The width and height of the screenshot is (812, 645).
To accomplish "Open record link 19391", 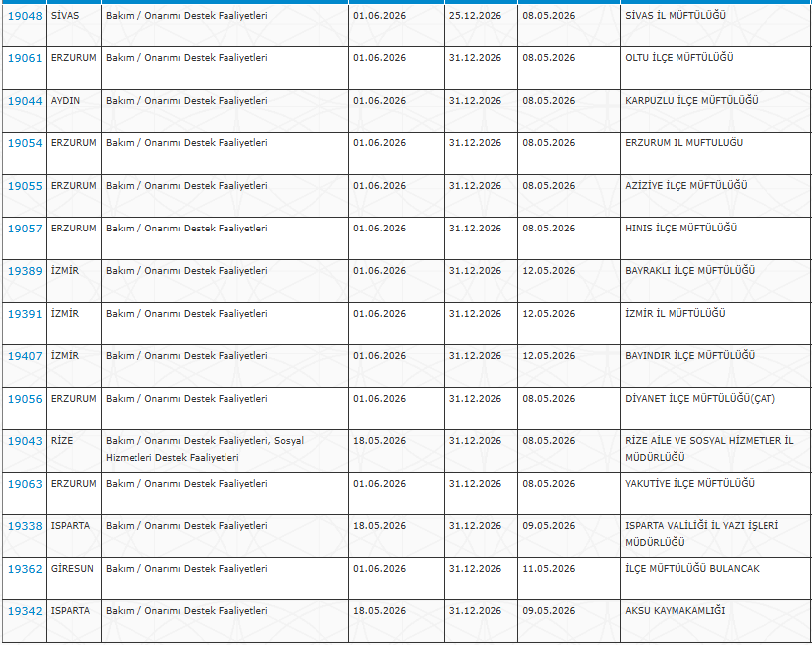I will click(25, 314).
